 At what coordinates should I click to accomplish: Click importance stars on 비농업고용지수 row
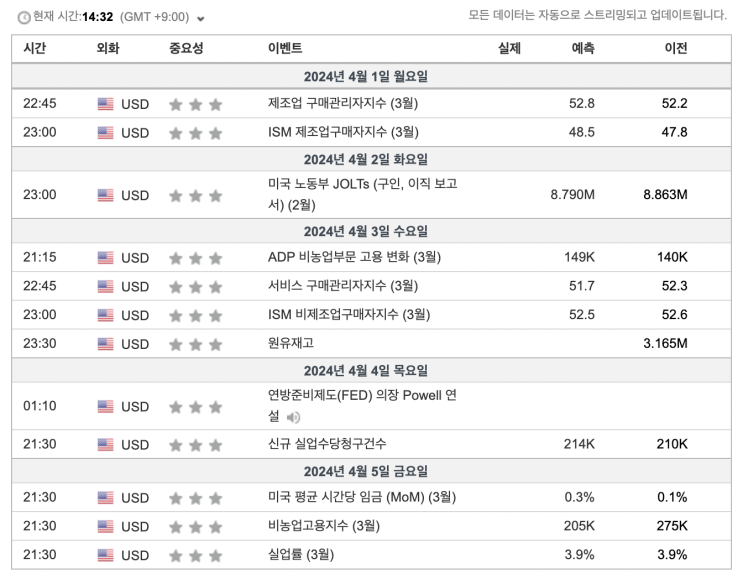coord(196,527)
